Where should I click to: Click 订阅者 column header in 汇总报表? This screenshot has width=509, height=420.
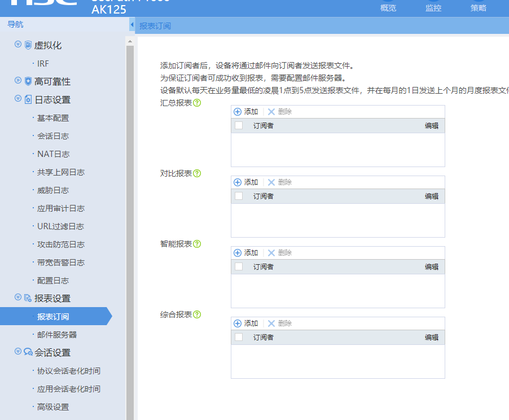pos(264,126)
